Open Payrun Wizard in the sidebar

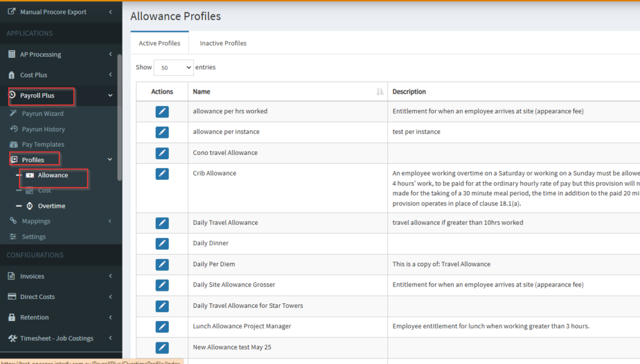click(42, 114)
